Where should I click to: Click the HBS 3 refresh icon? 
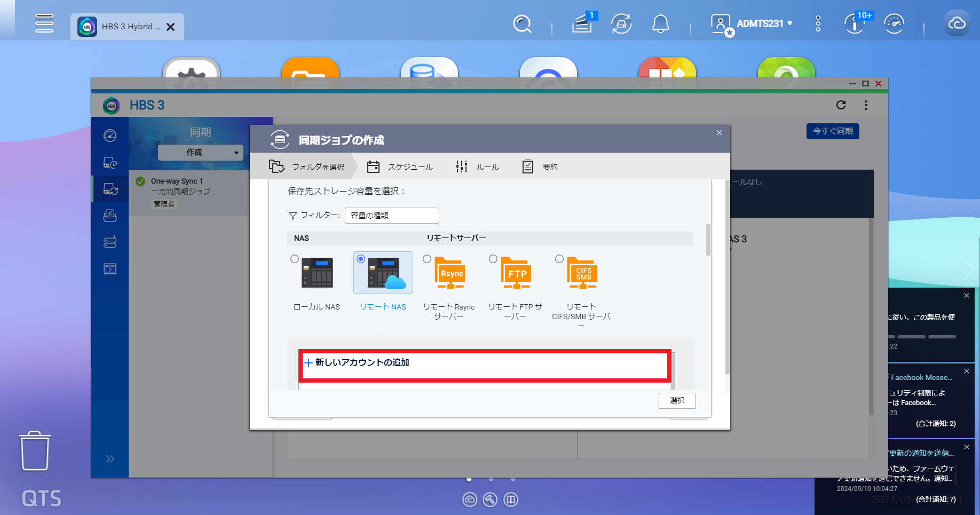(x=841, y=105)
